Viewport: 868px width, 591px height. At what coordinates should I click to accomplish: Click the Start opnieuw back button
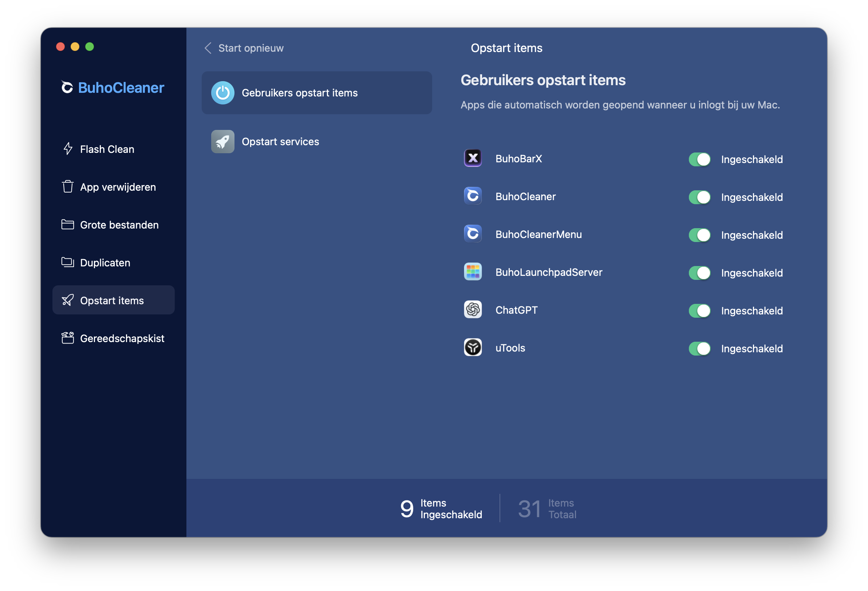(x=244, y=48)
